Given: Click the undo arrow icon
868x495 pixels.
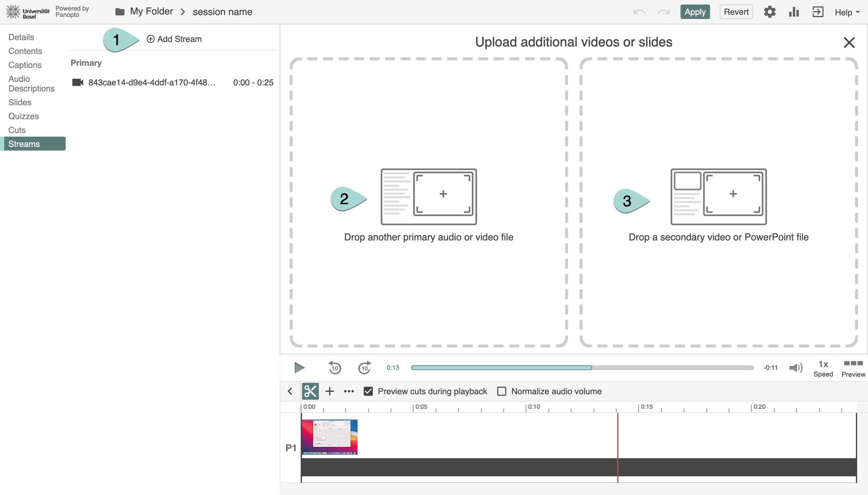Looking at the screenshot, I should pos(639,12).
